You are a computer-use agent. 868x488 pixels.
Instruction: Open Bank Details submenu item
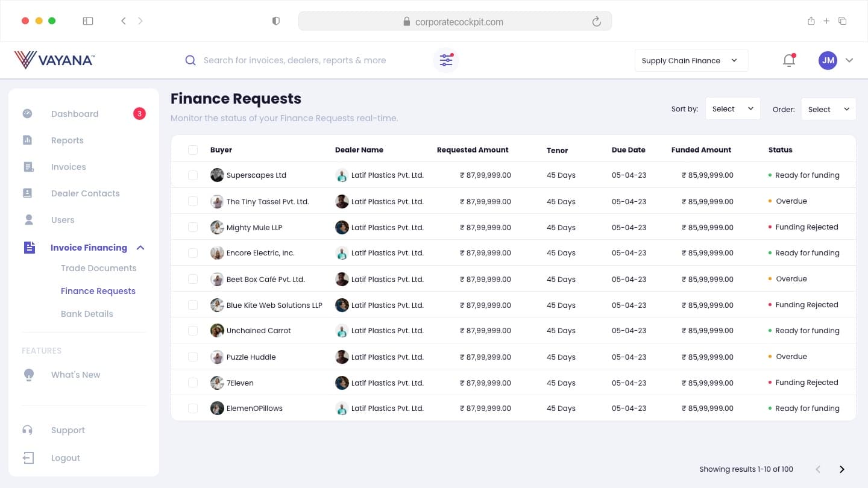[87, 314]
